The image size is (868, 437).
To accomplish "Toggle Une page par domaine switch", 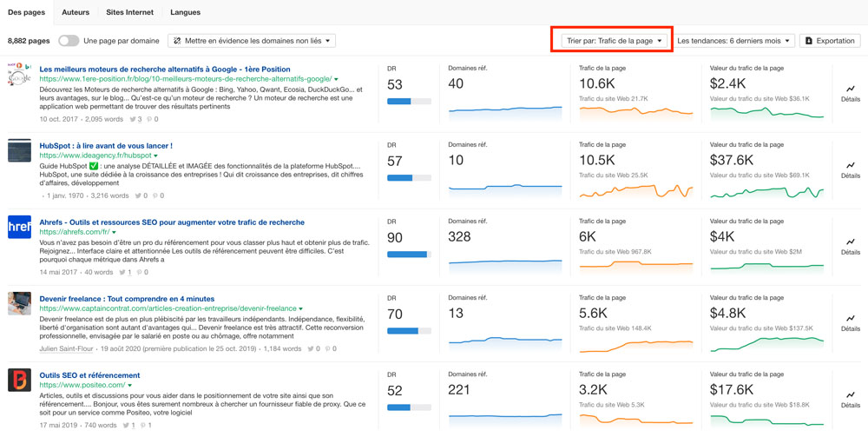I will 69,41.
